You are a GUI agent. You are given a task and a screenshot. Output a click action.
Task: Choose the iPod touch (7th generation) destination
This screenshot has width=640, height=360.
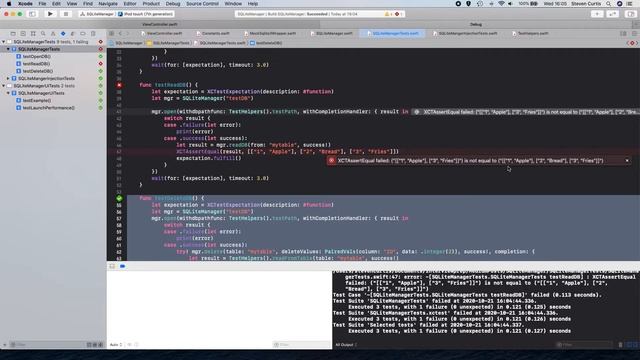click(x=146, y=14)
